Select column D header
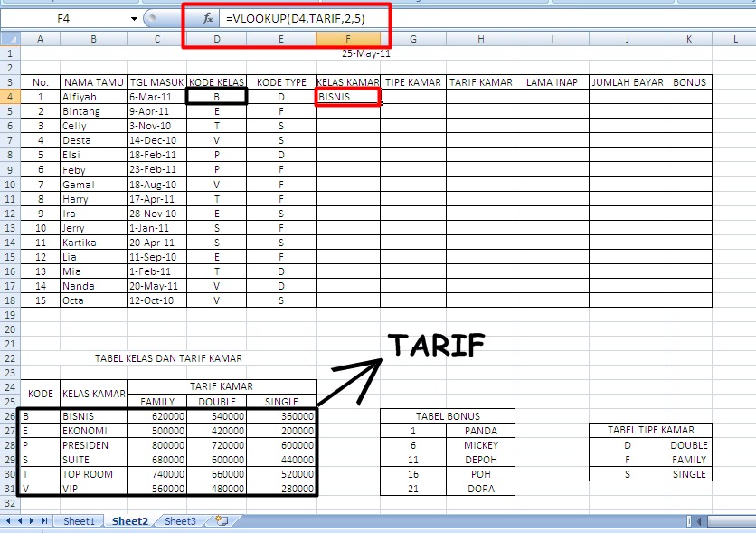 click(216, 39)
